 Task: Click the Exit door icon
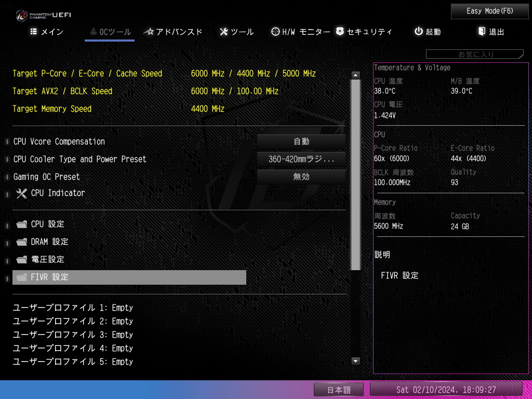coord(482,32)
